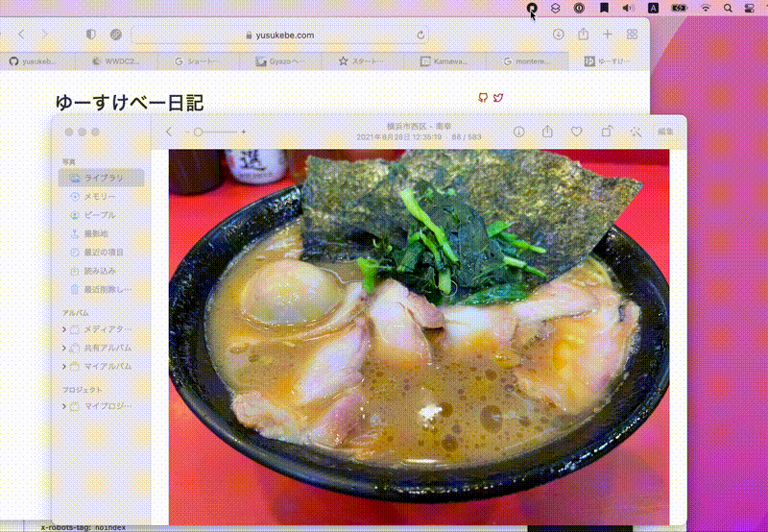
Task: Open the input source A menu
Action: point(654,8)
